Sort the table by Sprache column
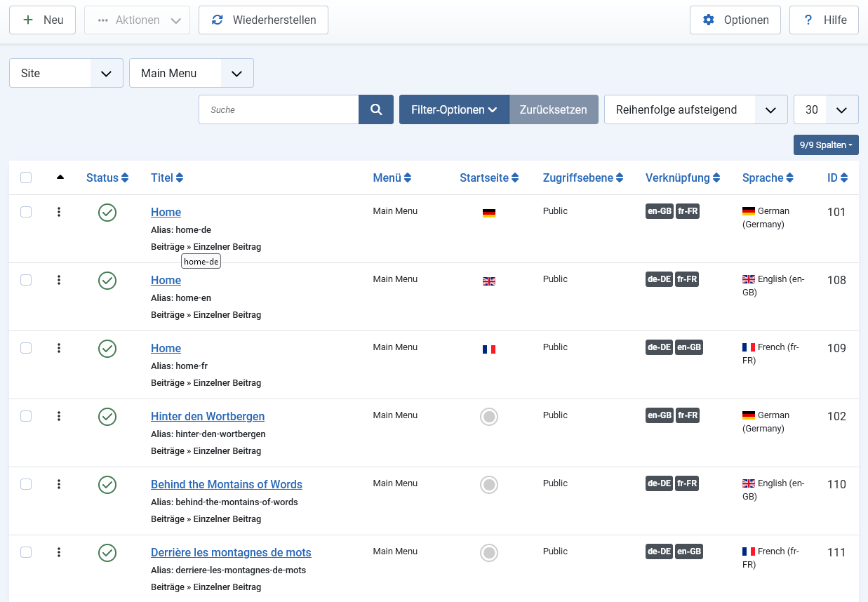Image resolution: width=868 pixels, height=602 pixels. pyautogui.click(x=768, y=178)
